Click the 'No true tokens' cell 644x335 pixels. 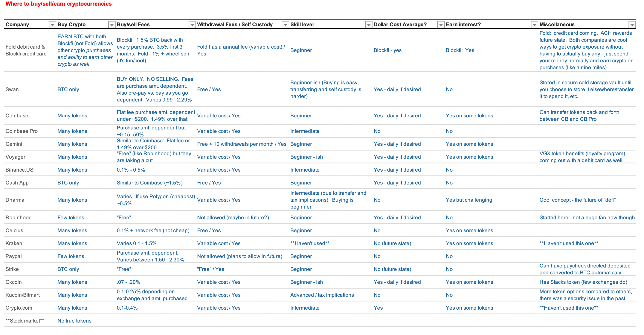point(75,321)
